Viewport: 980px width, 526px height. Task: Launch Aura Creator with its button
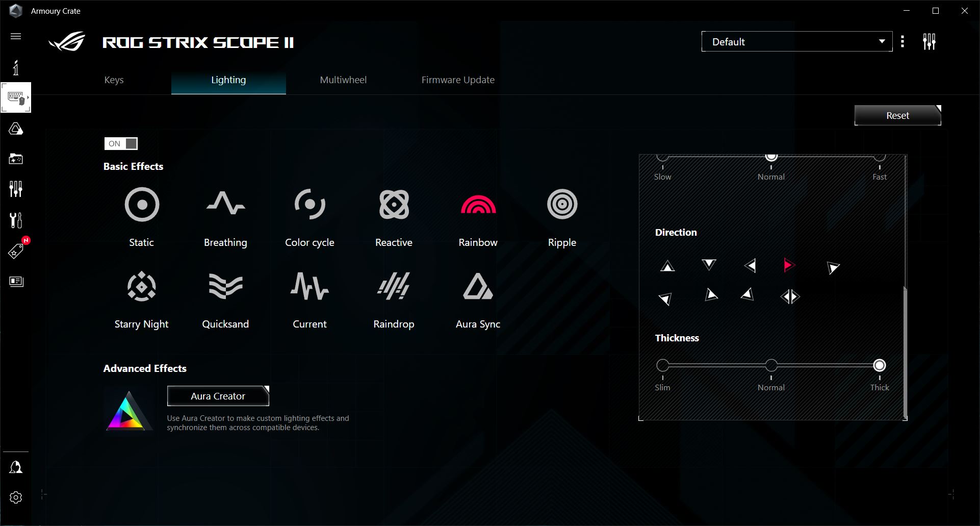click(x=218, y=396)
